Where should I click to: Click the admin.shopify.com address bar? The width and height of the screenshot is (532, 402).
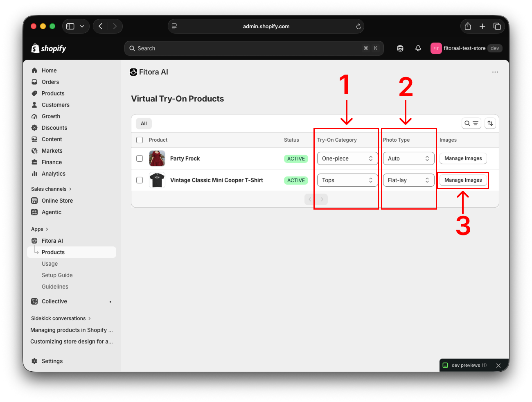(266, 26)
